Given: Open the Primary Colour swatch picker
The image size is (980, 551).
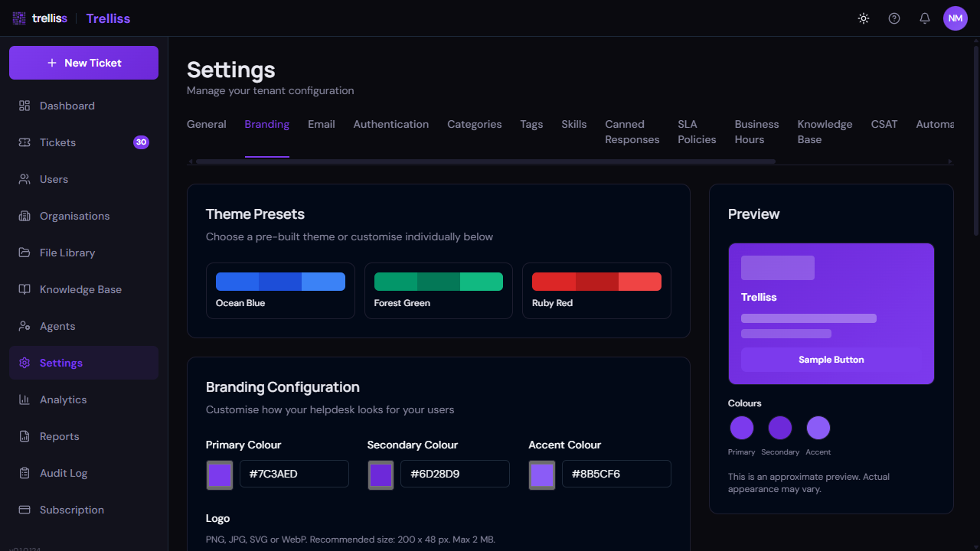Looking at the screenshot, I should (220, 474).
